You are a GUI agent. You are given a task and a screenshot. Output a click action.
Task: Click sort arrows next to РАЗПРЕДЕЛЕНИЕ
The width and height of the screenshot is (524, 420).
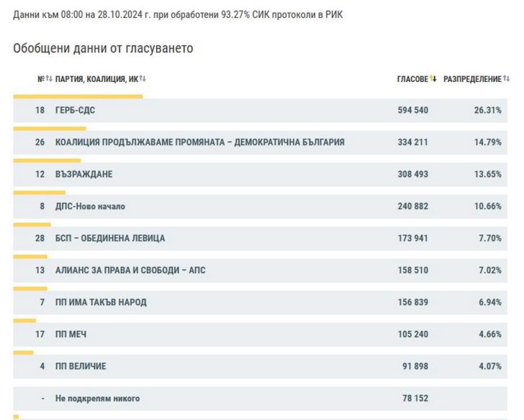[x=507, y=79]
